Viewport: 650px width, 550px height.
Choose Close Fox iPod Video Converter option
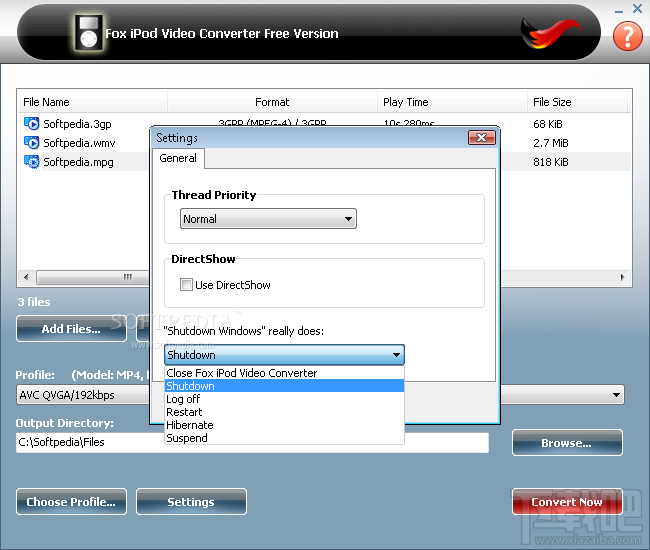(284, 373)
